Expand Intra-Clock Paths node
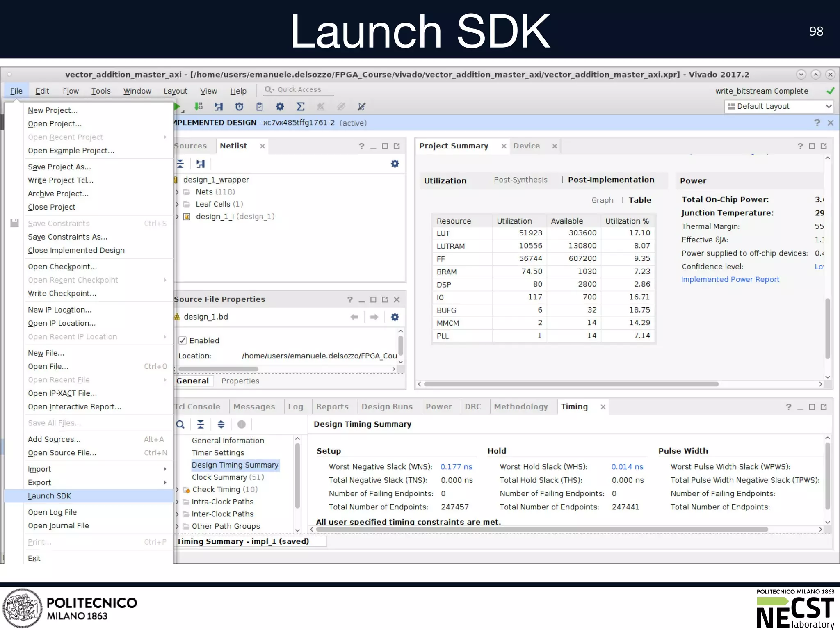The height and width of the screenshot is (630, 840). click(x=177, y=502)
